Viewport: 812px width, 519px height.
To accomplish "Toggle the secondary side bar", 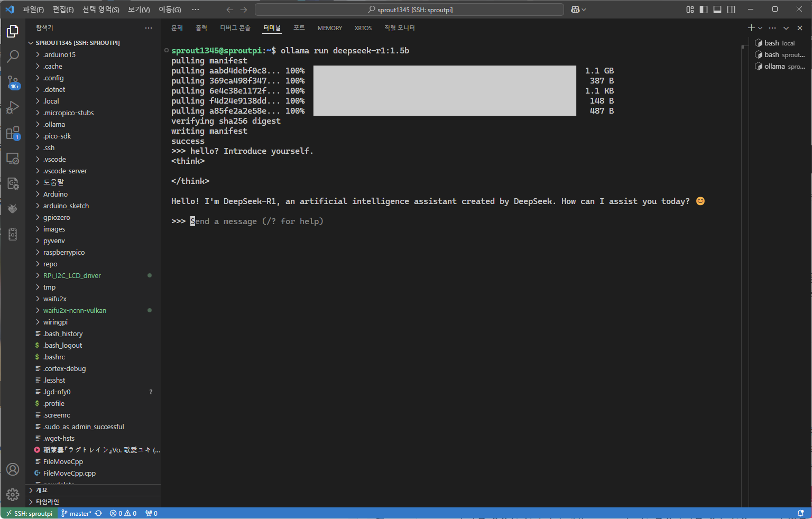I will [x=731, y=10].
